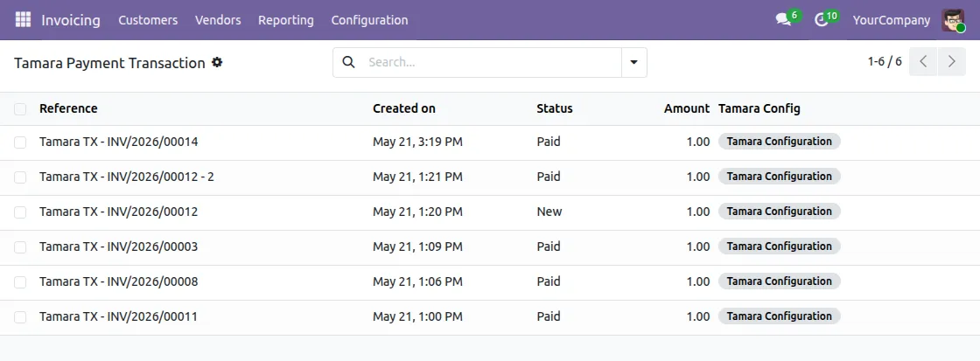Open record Tamara TX - INV/2026/00003
Screen dimensions: 980x361
pos(118,246)
